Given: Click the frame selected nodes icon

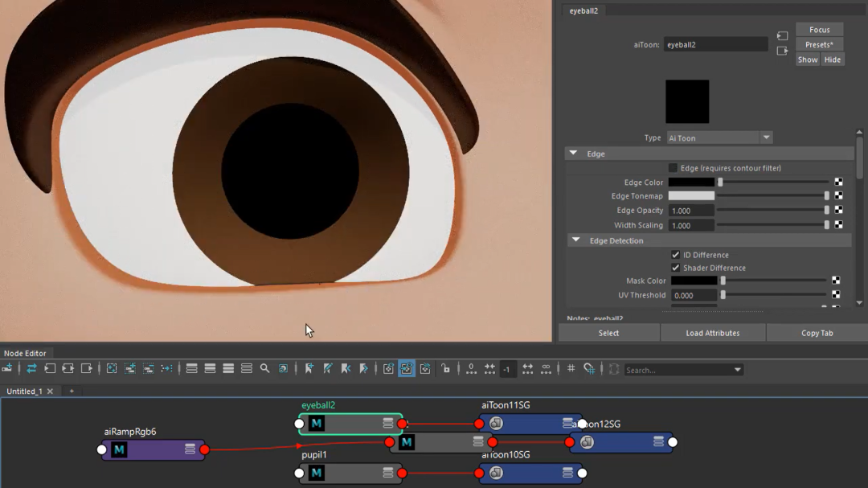Looking at the screenshot, I should [x=130, y=368].
